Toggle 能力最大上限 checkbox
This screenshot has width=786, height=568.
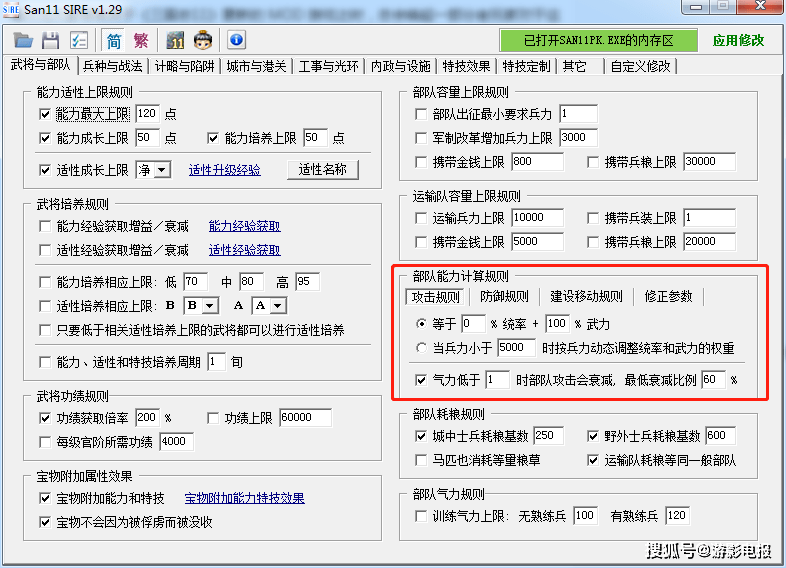(x=45, y=114)
